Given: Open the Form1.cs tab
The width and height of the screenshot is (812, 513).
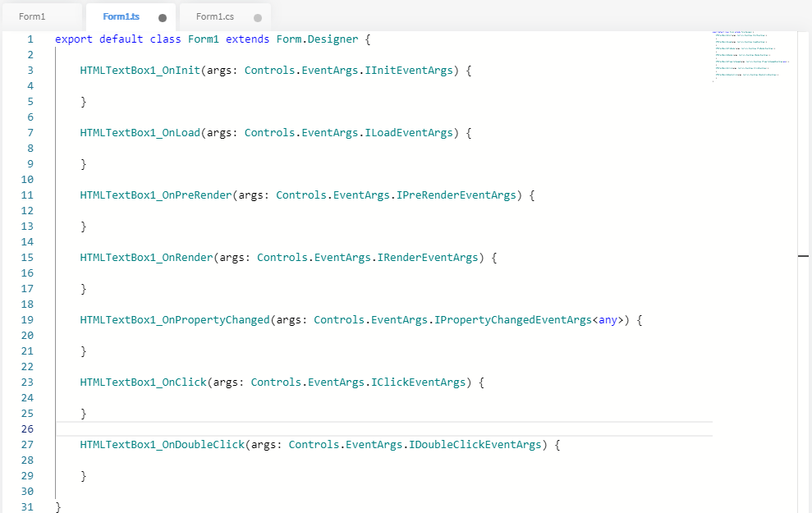Looking at the screenshot, I should pos(215,16).
